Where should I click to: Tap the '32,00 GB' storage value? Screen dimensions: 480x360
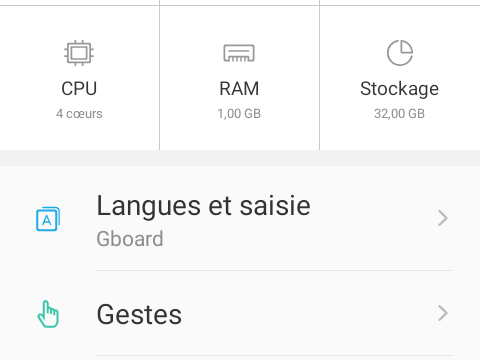(399, 114)
